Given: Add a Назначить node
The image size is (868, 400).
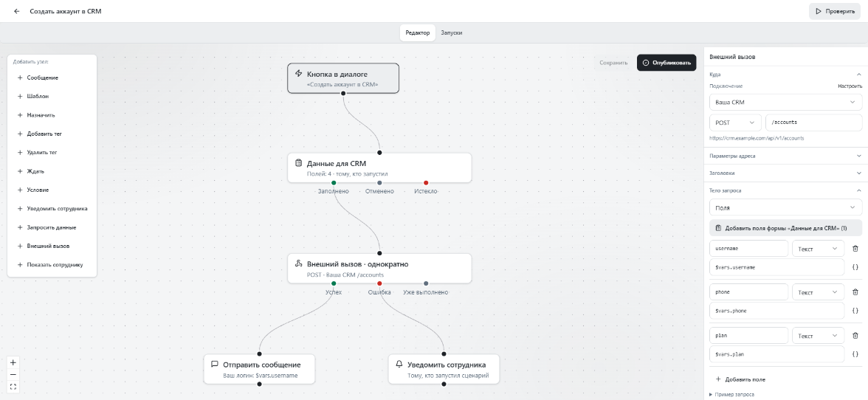Looking at the screenshot, I should [52, 115].
